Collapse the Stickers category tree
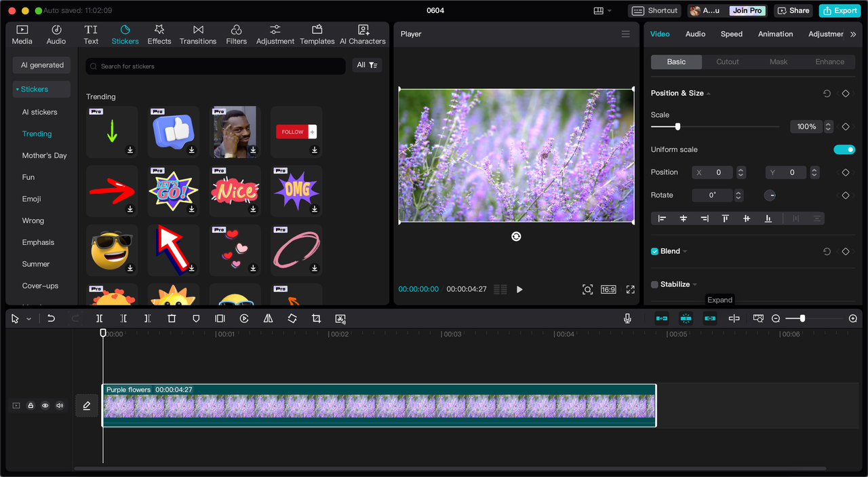Screen dimensions: 868x477 [18, 90]
